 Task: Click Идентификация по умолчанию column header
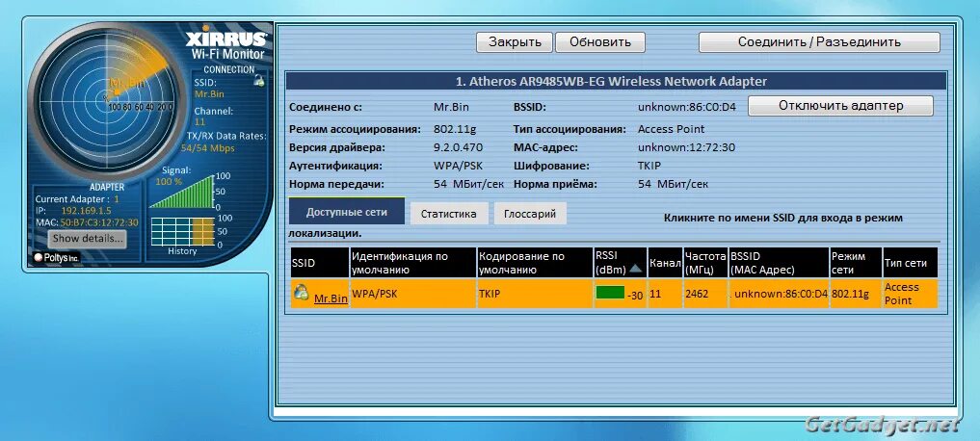(413, 262)
